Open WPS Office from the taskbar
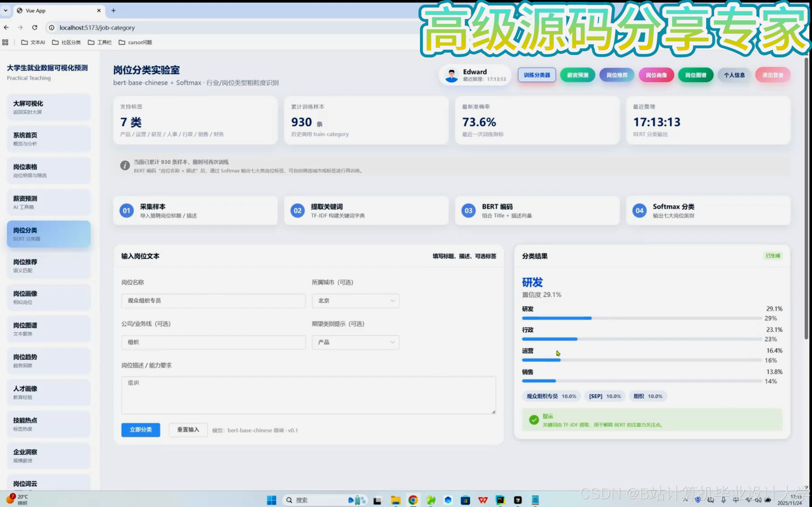Screen dimensions: 812x507 pos(483,500)
